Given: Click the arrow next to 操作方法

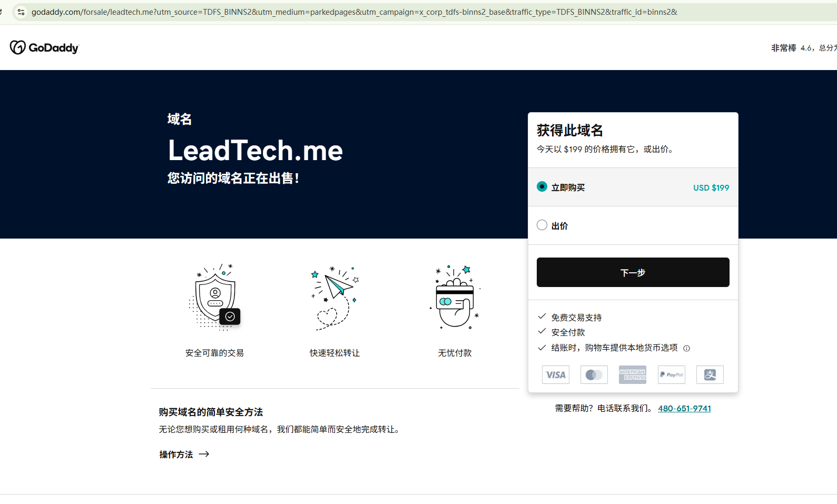Looking at the screenshot, I should click(x=204, y=454).
